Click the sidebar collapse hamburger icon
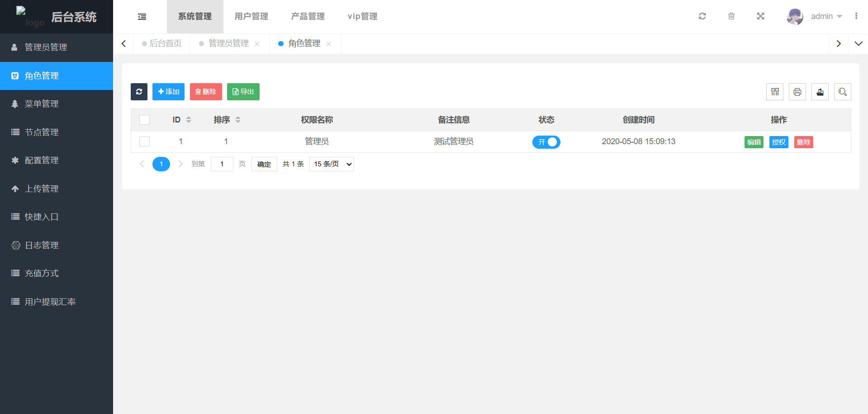The height and width of the screenshot is (414, 868). 142,17
